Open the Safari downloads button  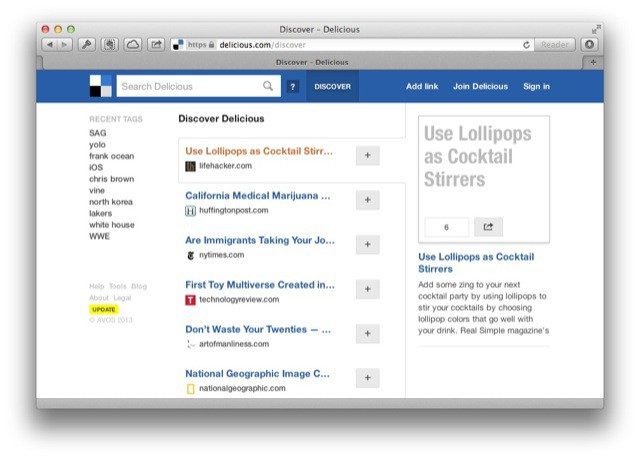pyautogui.click(x=589, y=45)
